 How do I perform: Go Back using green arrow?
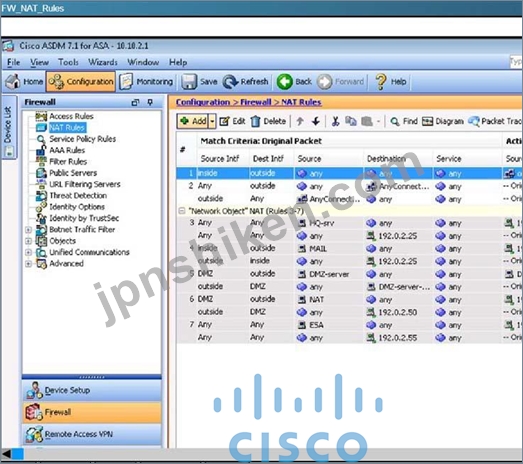click(x=294, y=81)
